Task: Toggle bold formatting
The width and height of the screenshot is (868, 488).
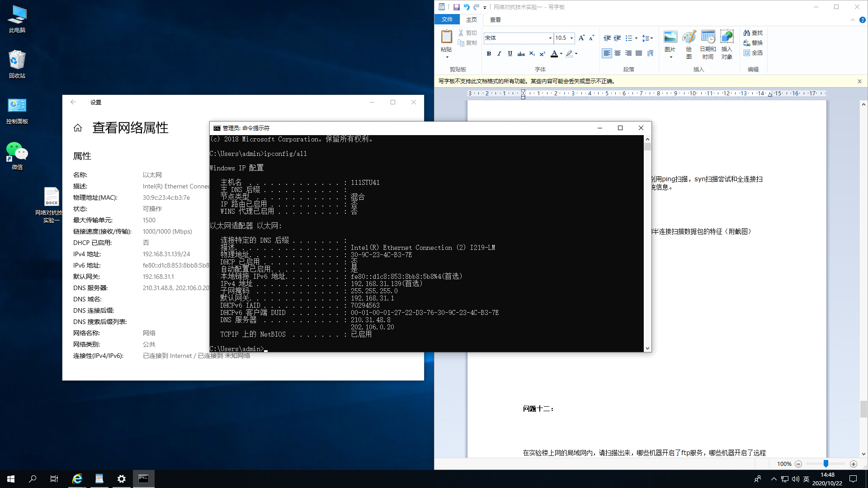Action: tap(489, 53)
